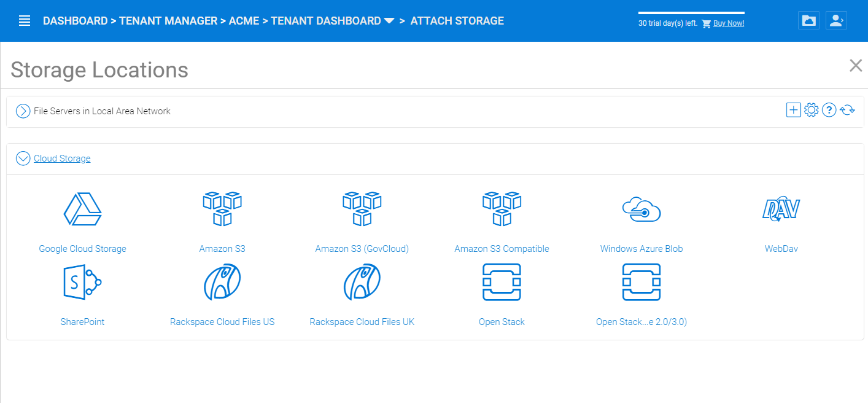This screenshot has height=403, width=868.
Task: Go to TENANT MANAGER breadcrumb
Action: click(168, 21)
